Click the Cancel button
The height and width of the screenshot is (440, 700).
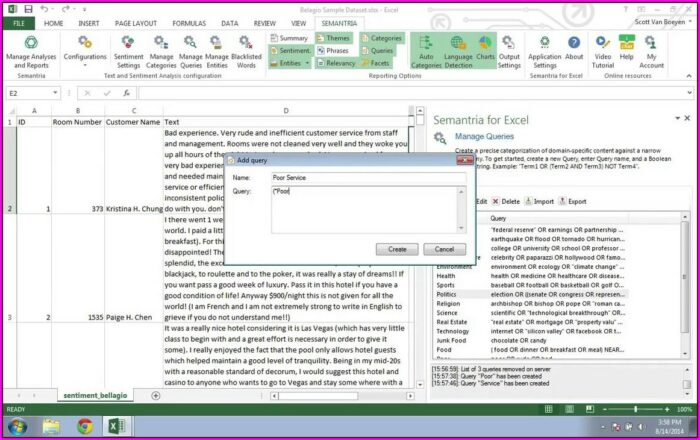click(444, 249)
